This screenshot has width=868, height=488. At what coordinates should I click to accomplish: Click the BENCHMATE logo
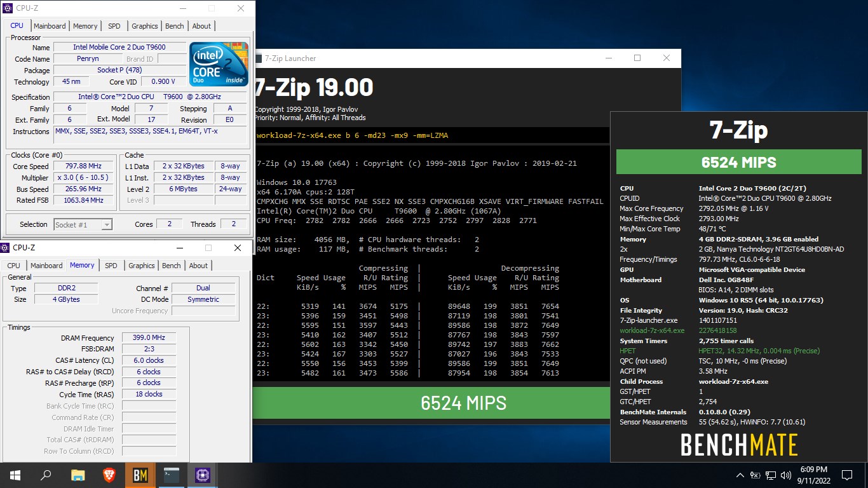[739, 445]
